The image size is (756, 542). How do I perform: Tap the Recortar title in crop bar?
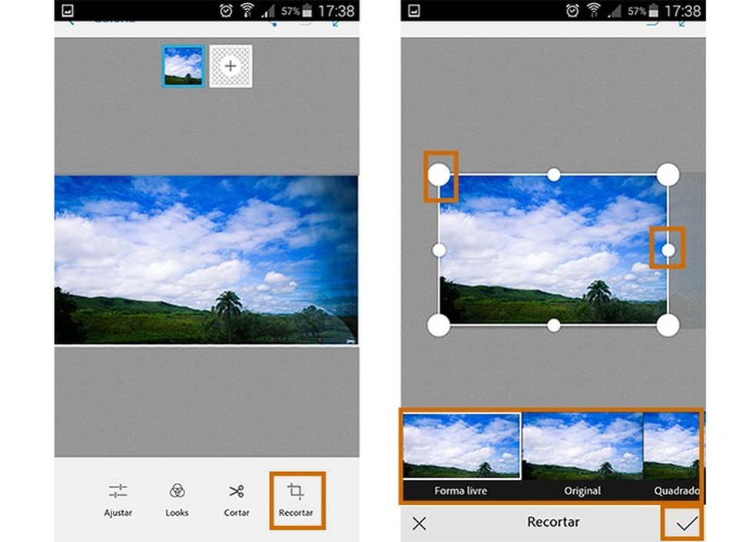(553, 522)
